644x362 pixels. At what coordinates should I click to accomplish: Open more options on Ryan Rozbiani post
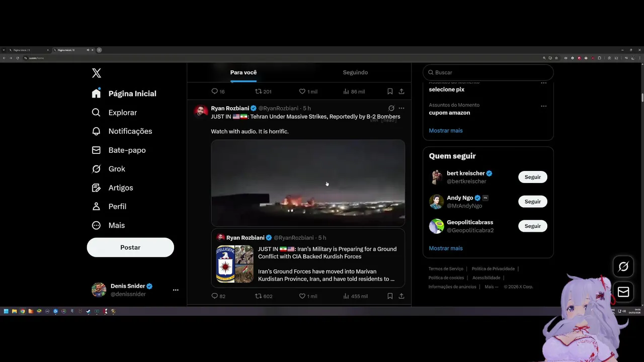coord(401,108)
